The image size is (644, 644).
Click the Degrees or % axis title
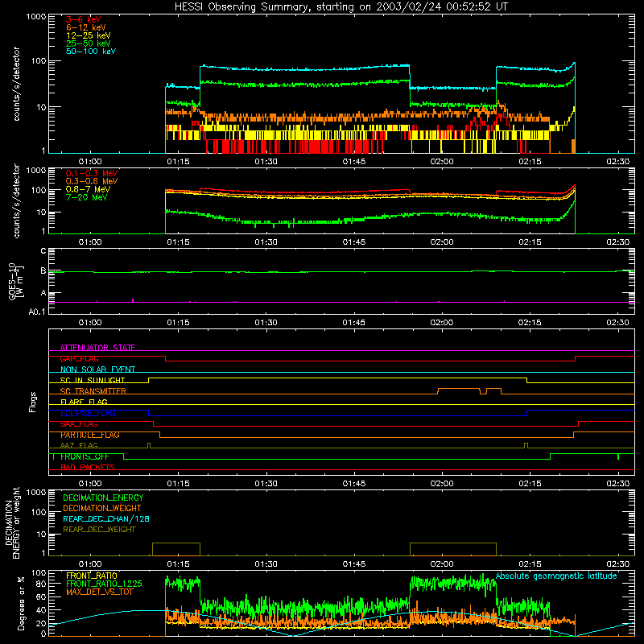point(21,603)
